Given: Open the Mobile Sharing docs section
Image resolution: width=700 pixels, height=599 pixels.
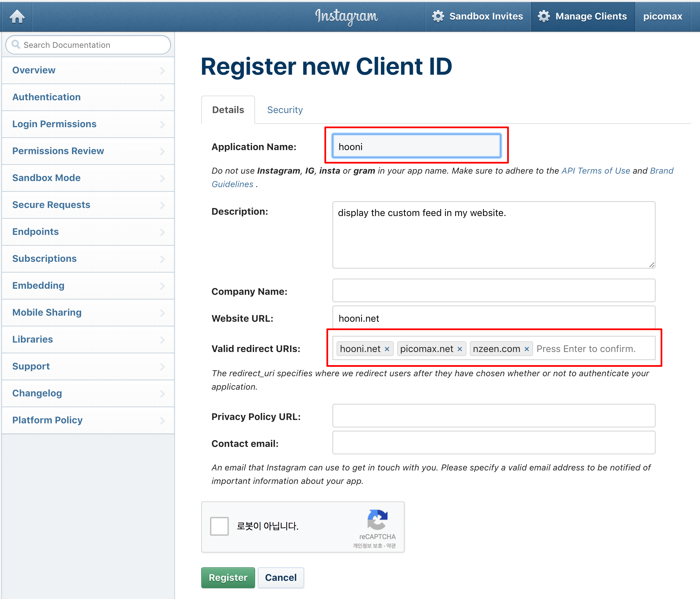Looking at the screenshot, I should [88, 313].
